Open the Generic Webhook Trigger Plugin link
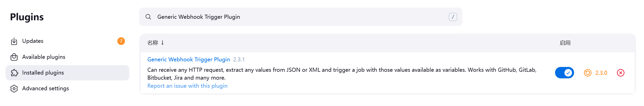Image resolution: width=644 pixels, height=106 pixels. click(189, 60)
